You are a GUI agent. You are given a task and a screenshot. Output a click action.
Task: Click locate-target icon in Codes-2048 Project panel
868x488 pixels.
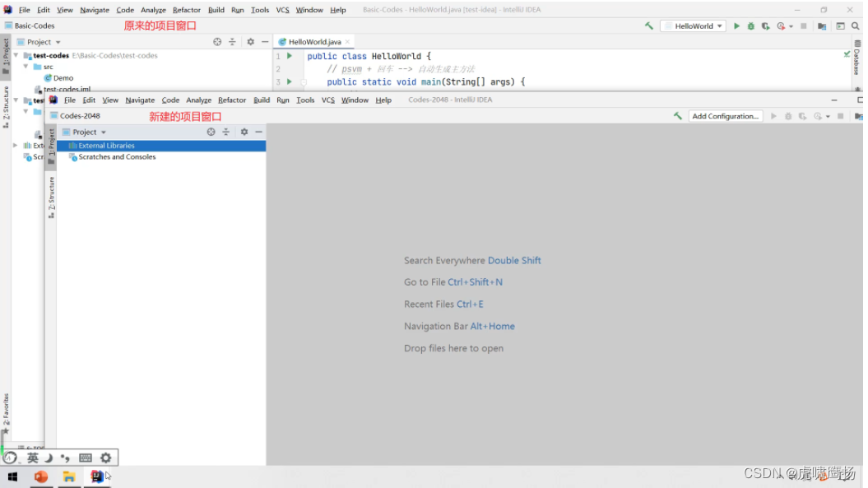(x=211, y=132)
